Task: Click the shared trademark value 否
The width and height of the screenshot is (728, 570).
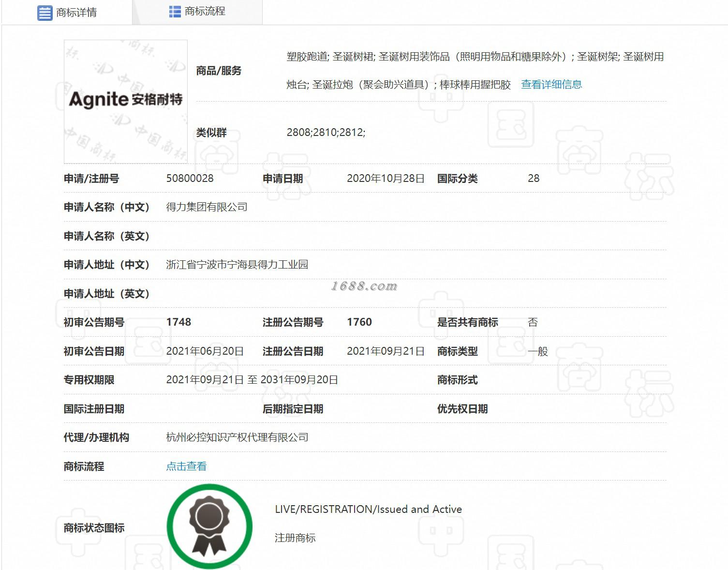Action: pos(533,322)
